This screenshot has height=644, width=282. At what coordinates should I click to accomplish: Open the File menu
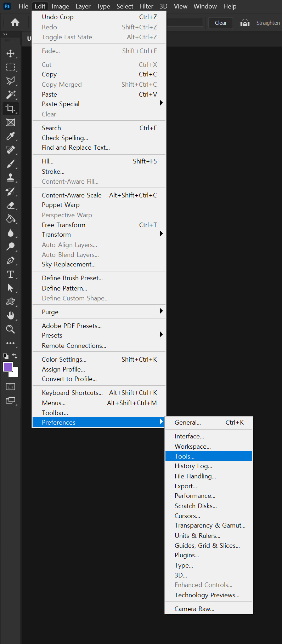coord(23,6)
